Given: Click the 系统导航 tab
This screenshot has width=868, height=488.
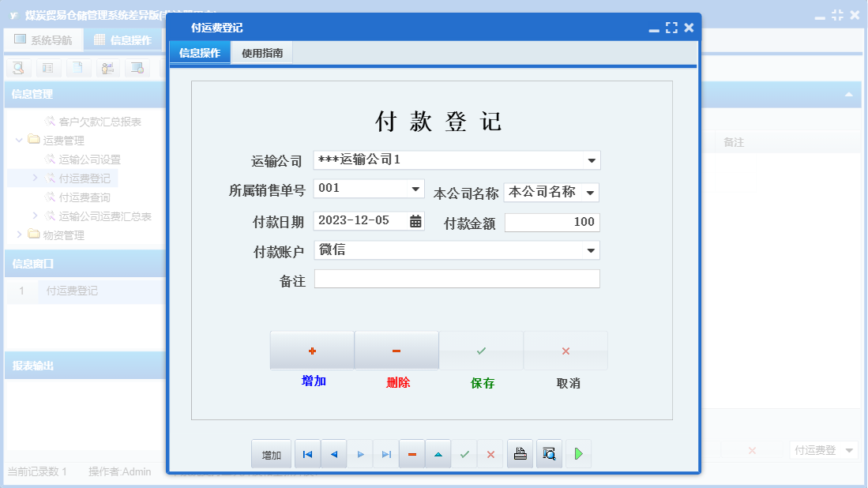Looking at the screenshot, I should pos(43,39).
